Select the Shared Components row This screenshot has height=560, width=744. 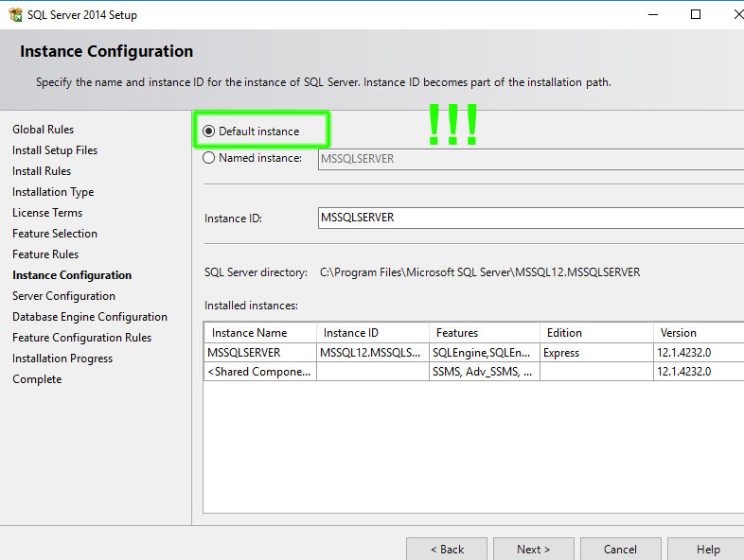click(x=473, y=371)
